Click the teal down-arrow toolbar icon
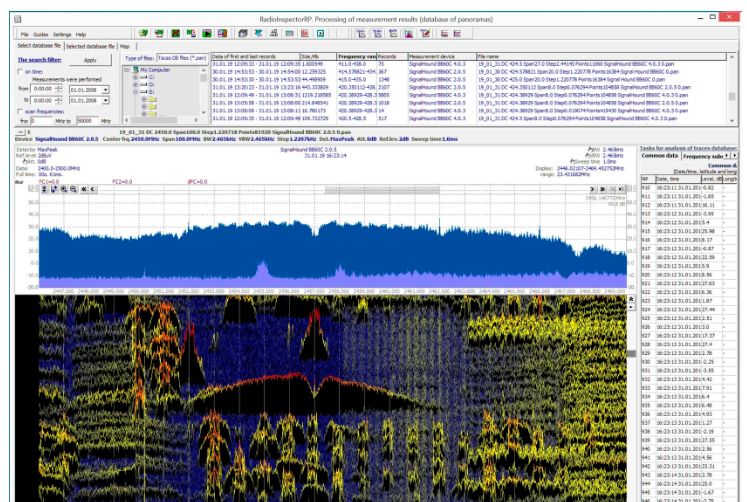Screen dimensions: 747x502 258,33
